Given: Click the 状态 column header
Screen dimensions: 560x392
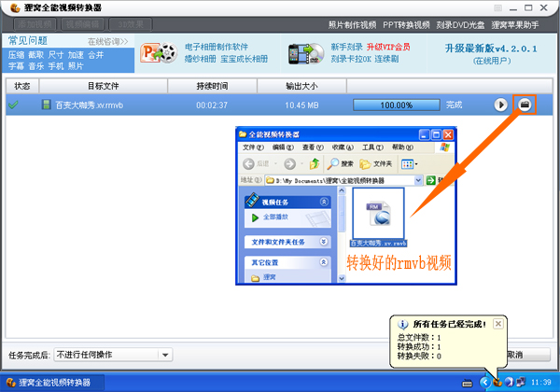Looking at the screenshot, I should click(x=22, y=86).
